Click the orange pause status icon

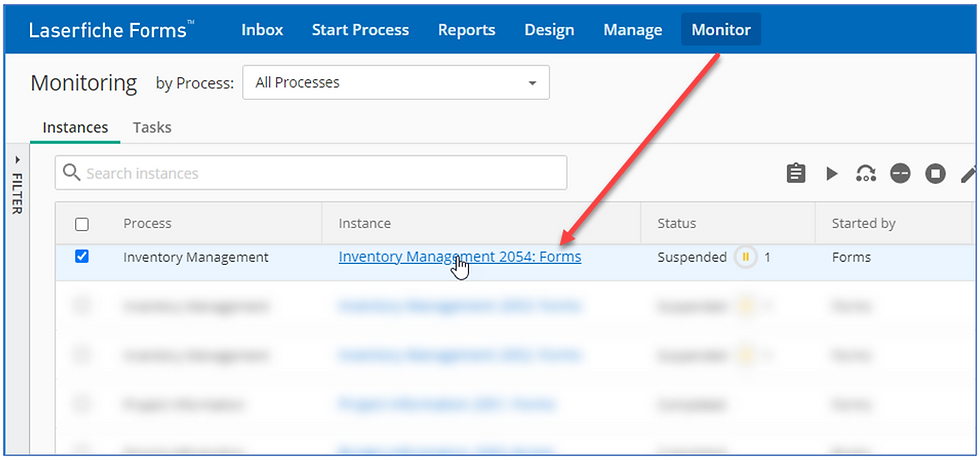[x=746, y=257]
